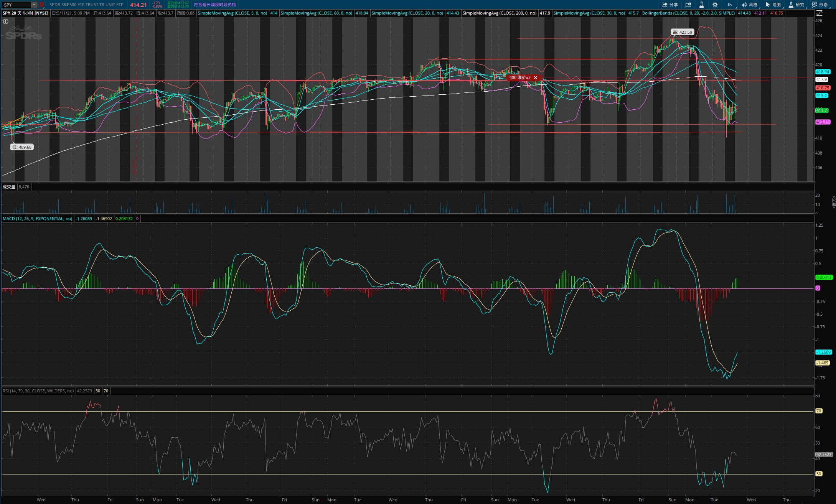The image size is (836, 504).
Task: Click the 412.11 magenta price axis tag
Action: tap(823, 122)
